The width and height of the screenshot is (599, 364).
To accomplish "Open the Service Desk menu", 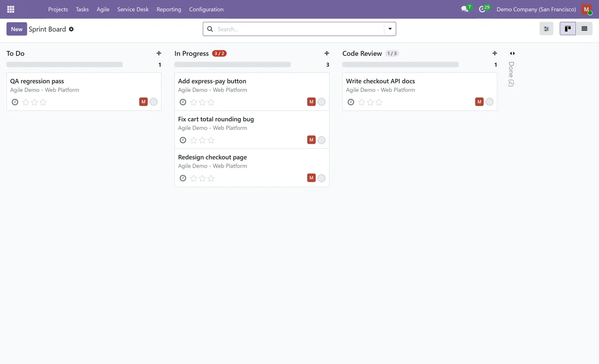I will point(133,9).
